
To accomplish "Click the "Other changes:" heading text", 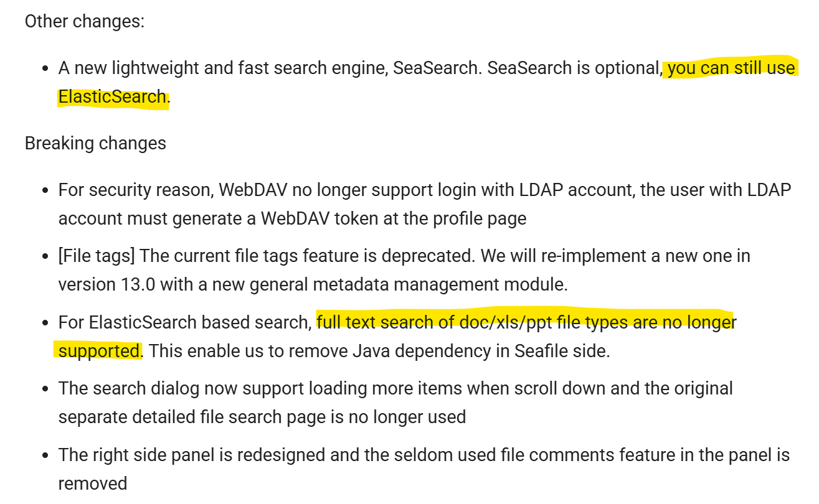I will point(84,21).
